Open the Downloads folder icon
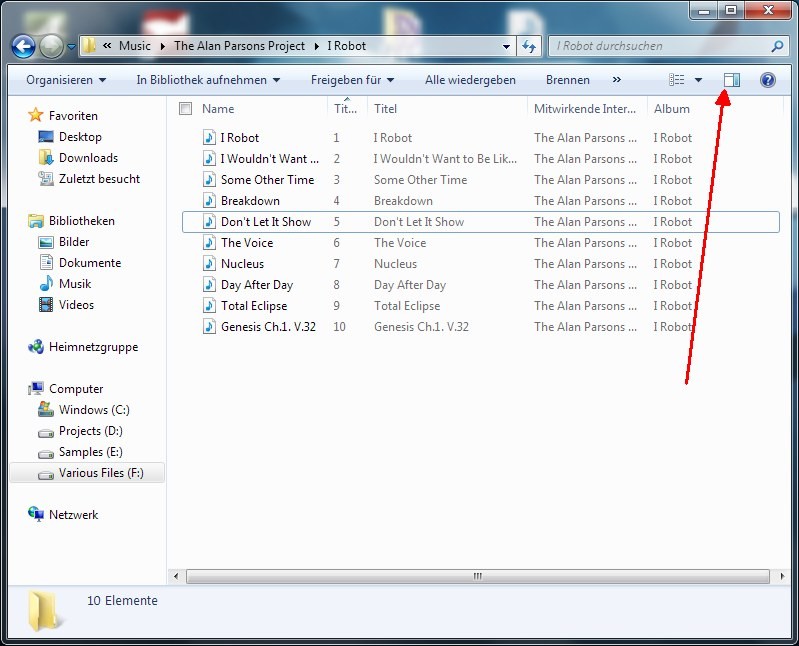This screenshot has width=799, height=646. tap(46, 158)
